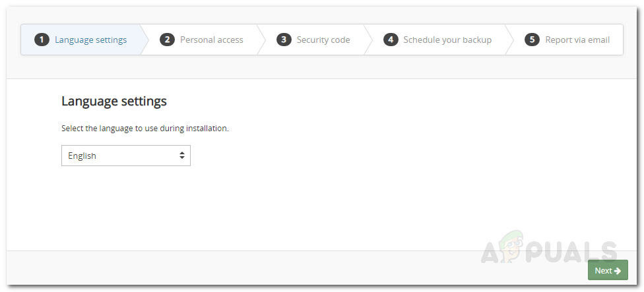The width and height of the screenshot is (644, 292).
Task: Open the English language dropdown
Action: [x=125, y=156]
